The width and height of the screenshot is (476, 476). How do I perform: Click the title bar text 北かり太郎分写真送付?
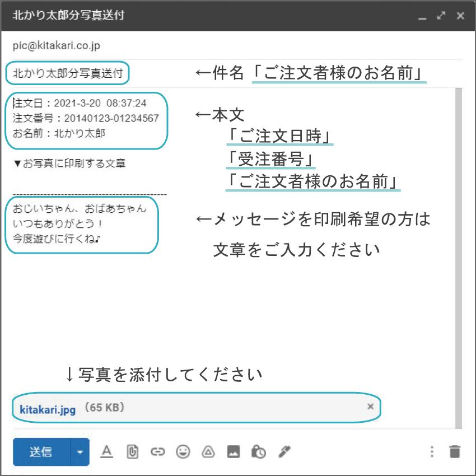pos(69,15)
